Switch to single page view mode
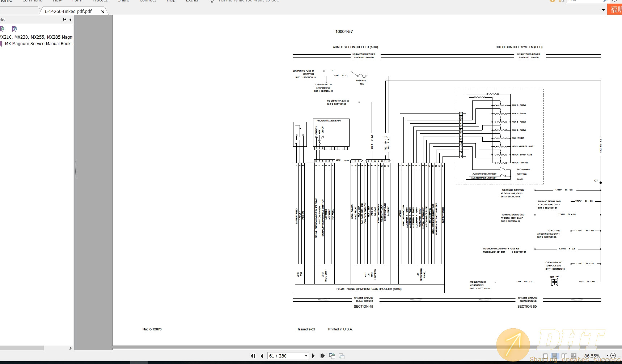 pos(545,356)
